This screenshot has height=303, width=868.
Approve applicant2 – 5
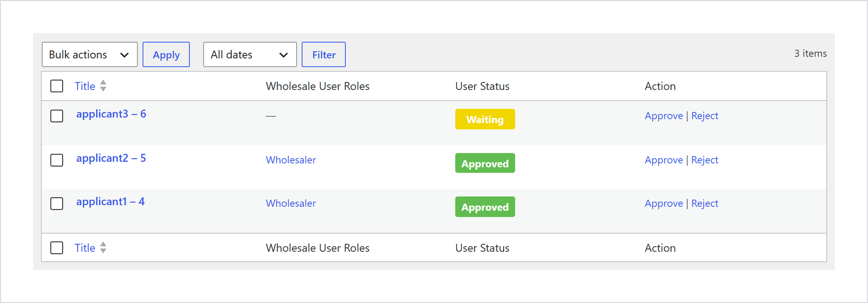(x=664, y=160)
